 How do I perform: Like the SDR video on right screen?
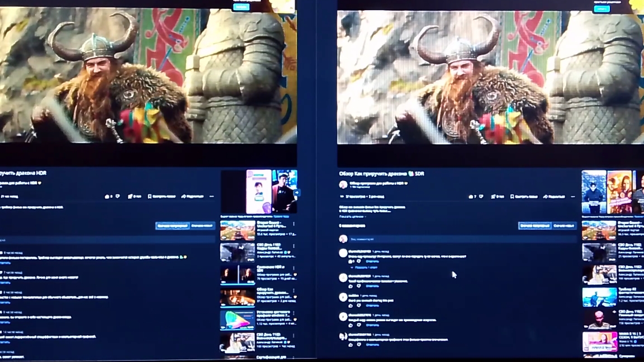[x=472, y=197]
